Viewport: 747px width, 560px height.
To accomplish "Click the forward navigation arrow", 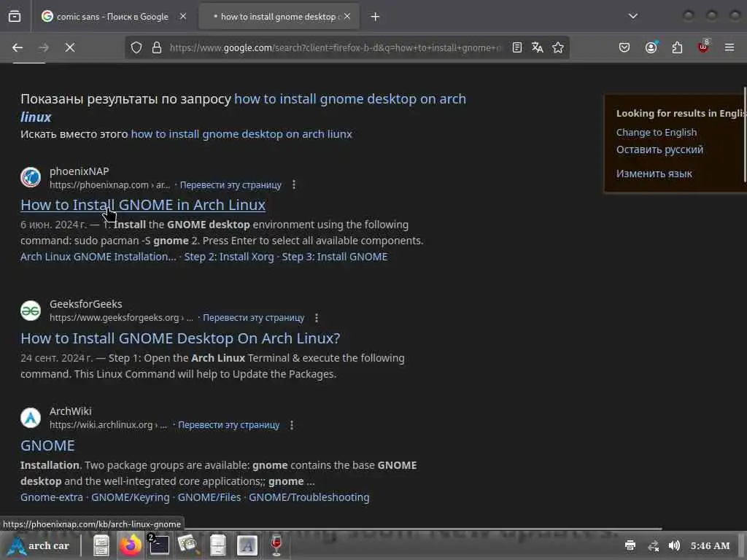I will tap(44, 47).
